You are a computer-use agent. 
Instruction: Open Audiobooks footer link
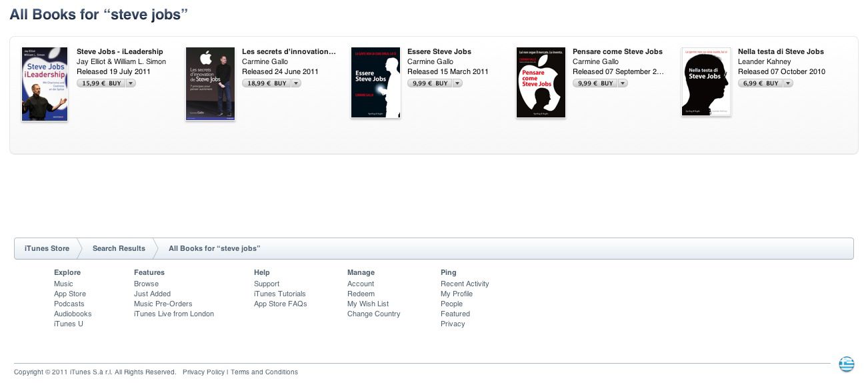pyautogui.click(x=73, y=314)
